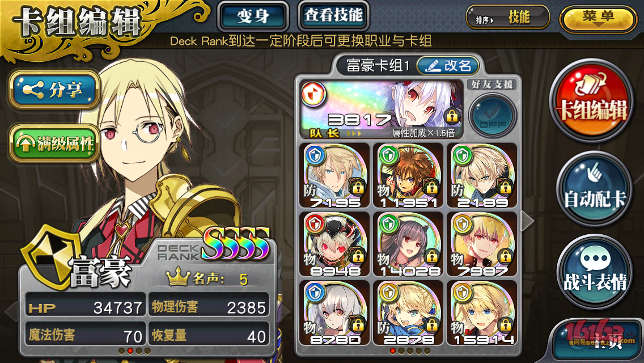
Task: Select second stats page dot indicator
Action: pos(130,351)
